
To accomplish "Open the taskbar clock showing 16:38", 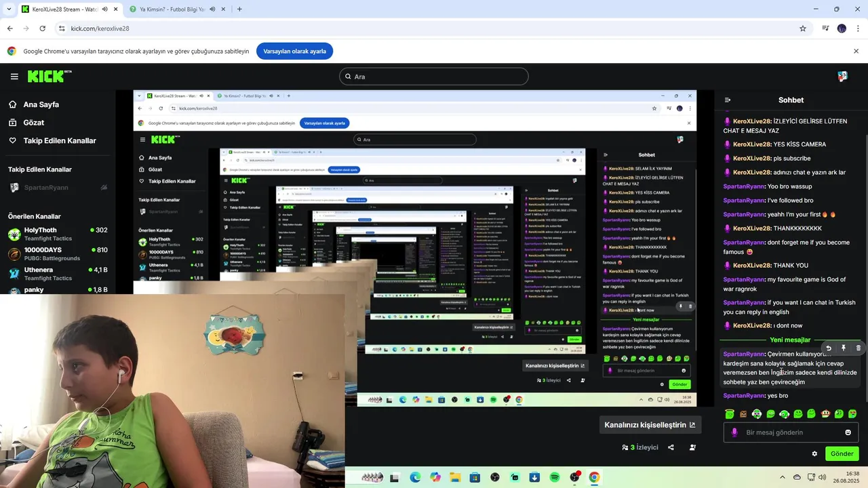I will coord(847,477).
